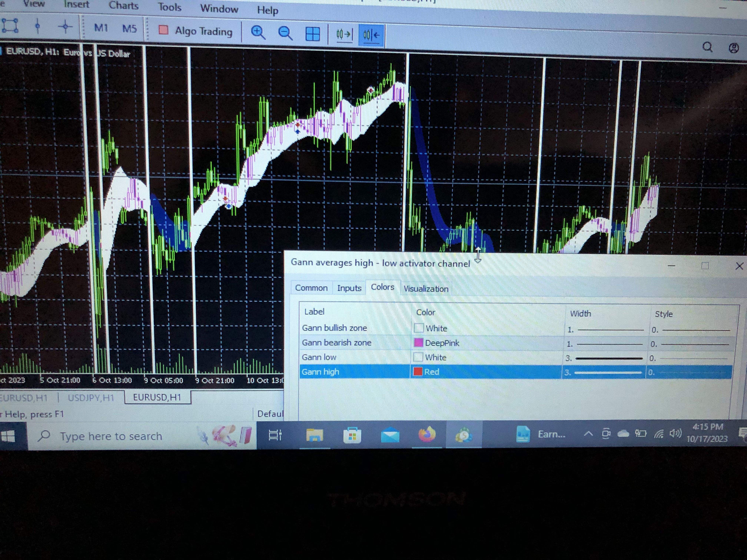
Task: Open the Inputs tab
Action: 349,288
